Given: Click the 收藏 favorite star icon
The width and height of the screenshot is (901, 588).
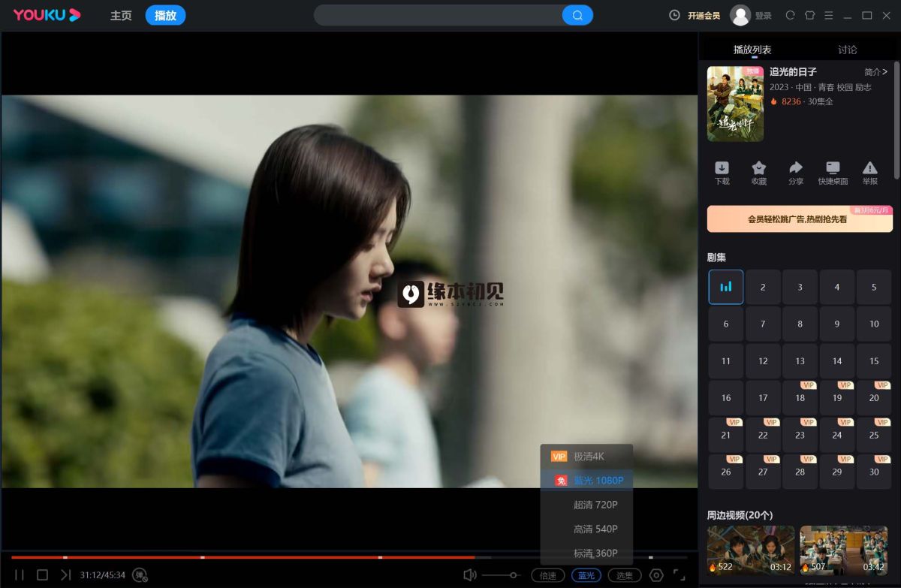Looking at the screenshot, I should tap(759, 173).
